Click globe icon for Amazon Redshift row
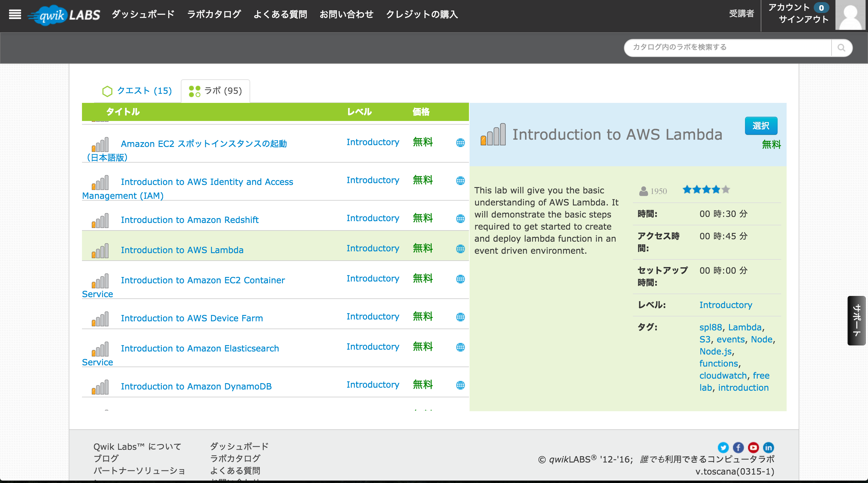The height and width of the screenshot is (483, 868). tap(460, 218)
